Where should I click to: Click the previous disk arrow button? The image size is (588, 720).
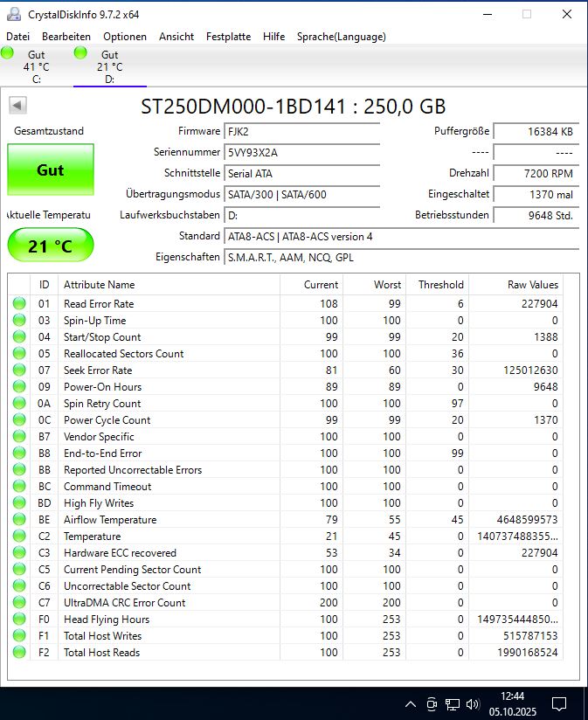[x=17, y=105]
